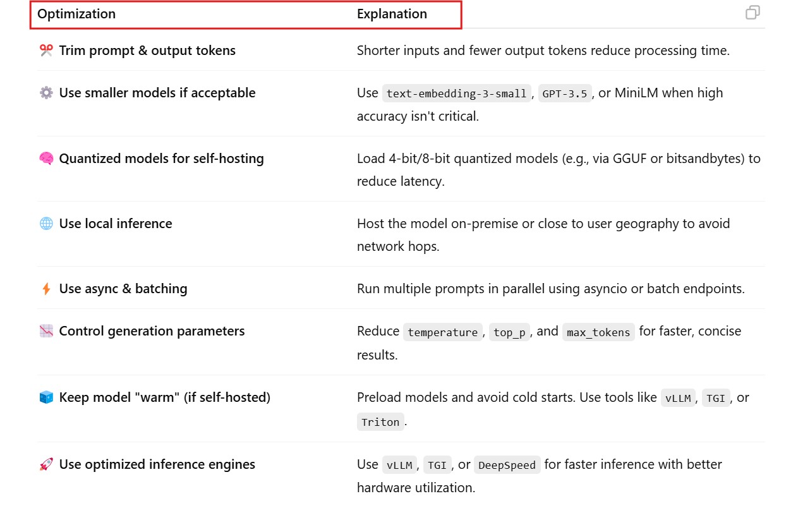The width and height of the screenshot is (798, 532).
Task: Click the Explanation column header
Action: tap(392, 14)
